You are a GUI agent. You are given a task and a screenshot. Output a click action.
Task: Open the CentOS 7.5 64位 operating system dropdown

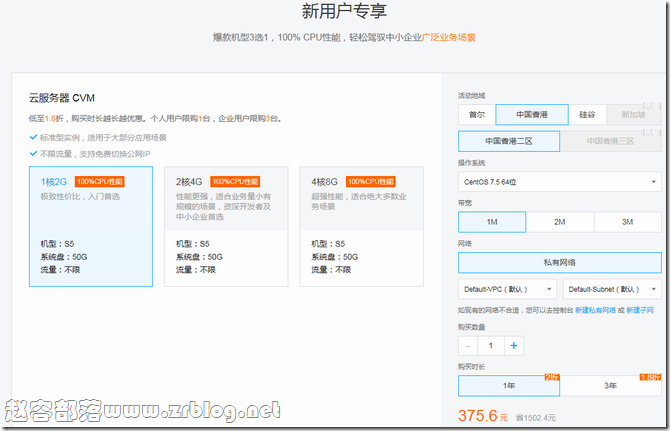click(560, 182)
